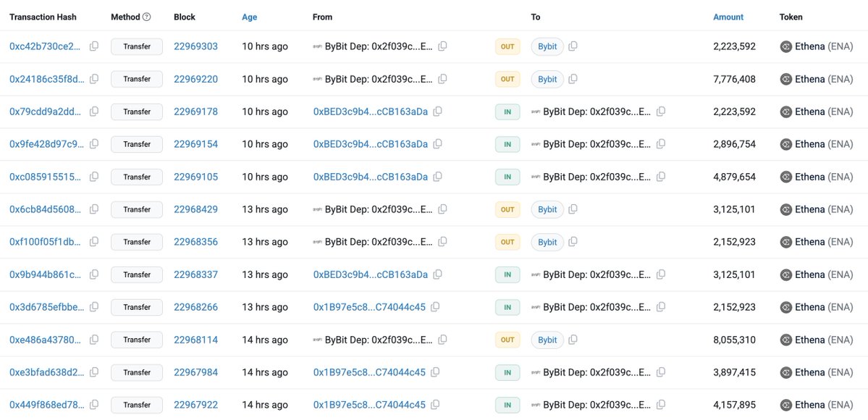Click the Method help question icon
868x420 pixels.
[x=147, y=17]
